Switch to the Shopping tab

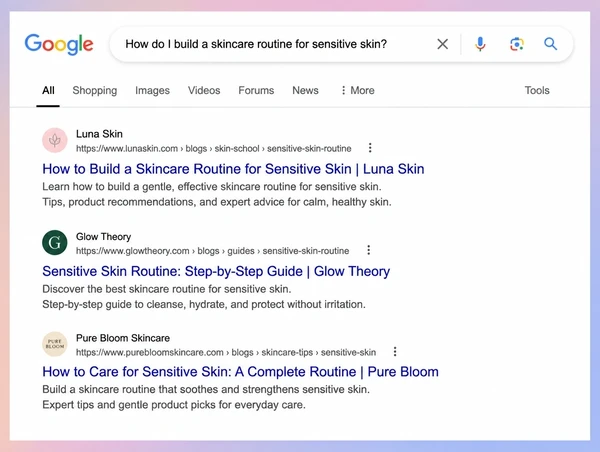point(95,90)
